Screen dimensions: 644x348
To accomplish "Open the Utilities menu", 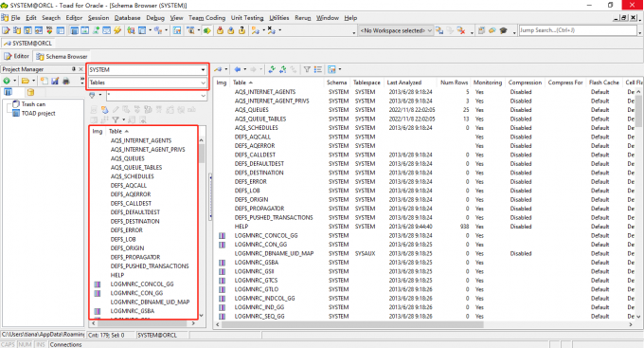I will click(278, 18).
